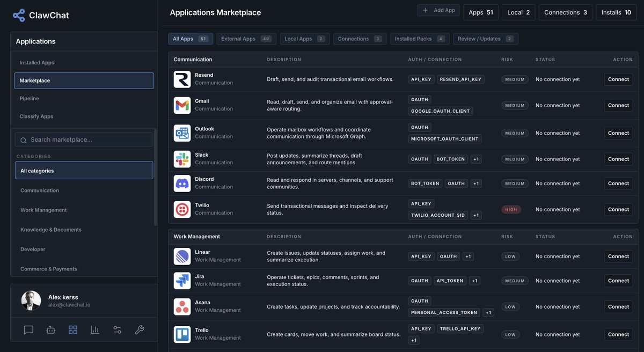This screenshot has height=352, width=644.
Task: Select Marketplace in sidebar
Action: tap(84, 80)
